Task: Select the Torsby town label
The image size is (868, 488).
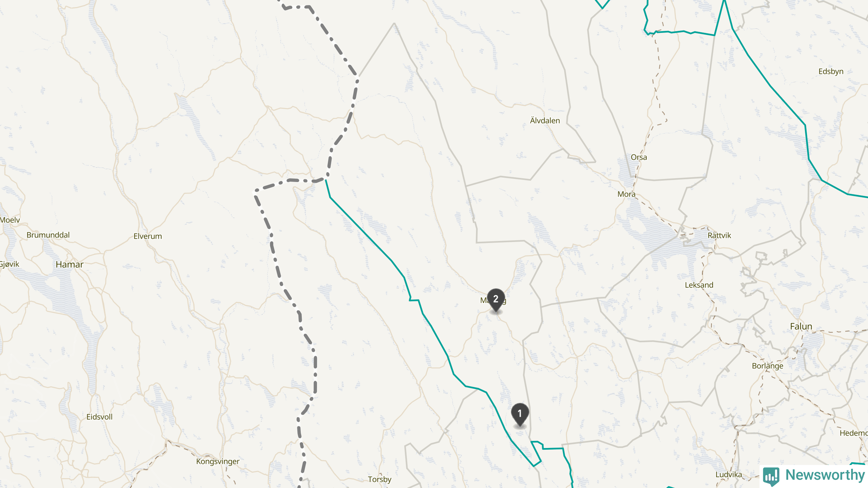Action: click(x=379, y=480)
